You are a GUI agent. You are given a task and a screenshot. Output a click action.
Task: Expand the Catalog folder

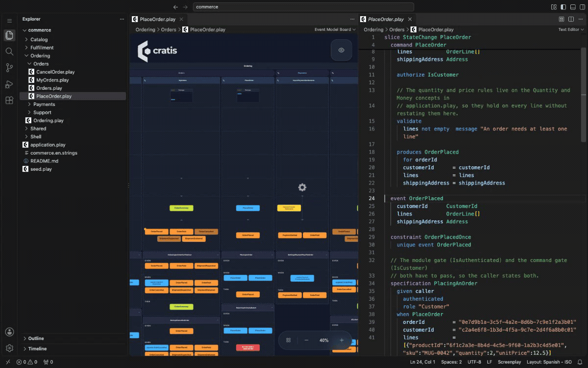(73, 39)
